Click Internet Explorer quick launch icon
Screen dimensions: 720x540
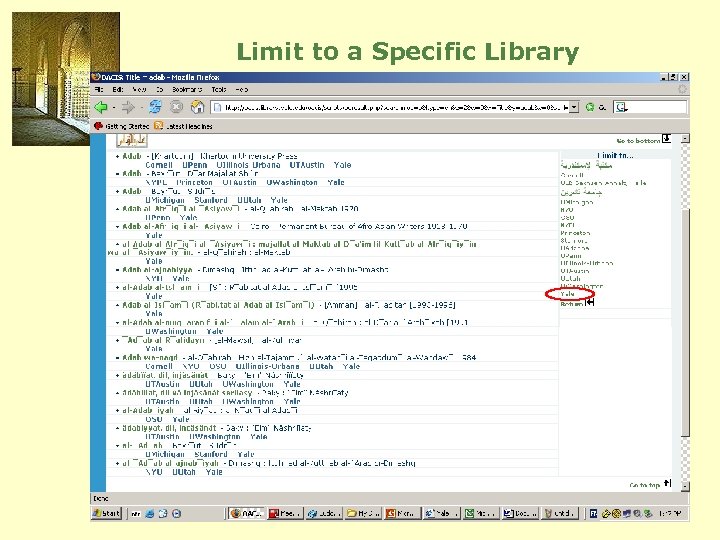(x=149, y=514)
